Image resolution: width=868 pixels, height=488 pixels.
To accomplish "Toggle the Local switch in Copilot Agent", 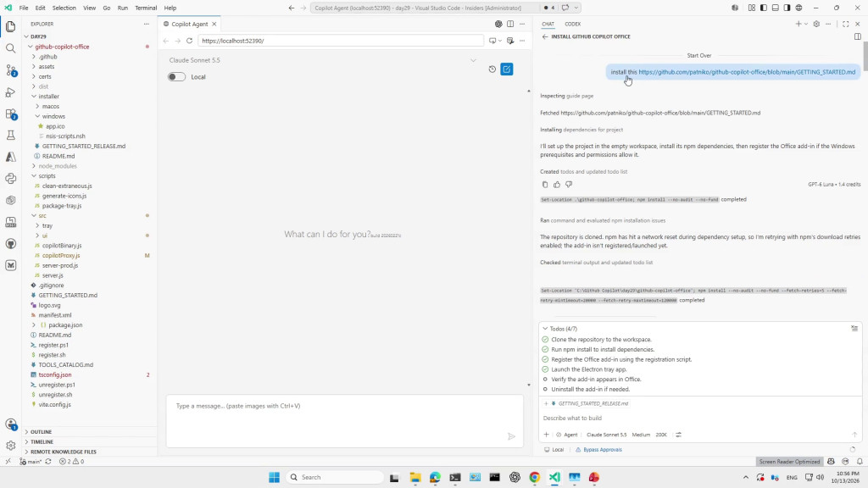I will (176, 77).
